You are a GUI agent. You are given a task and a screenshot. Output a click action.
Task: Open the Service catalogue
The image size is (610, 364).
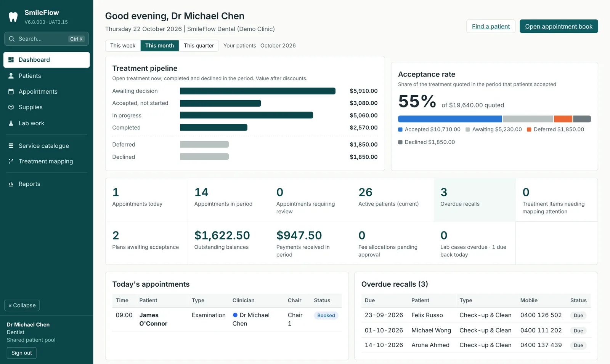tap(47, 146)
